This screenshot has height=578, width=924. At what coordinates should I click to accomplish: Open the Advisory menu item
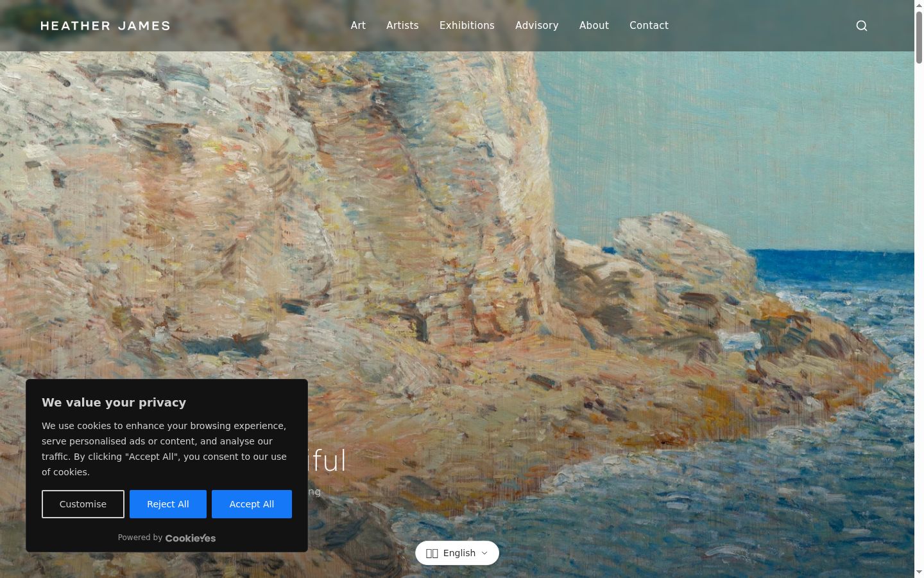[537, 26]
